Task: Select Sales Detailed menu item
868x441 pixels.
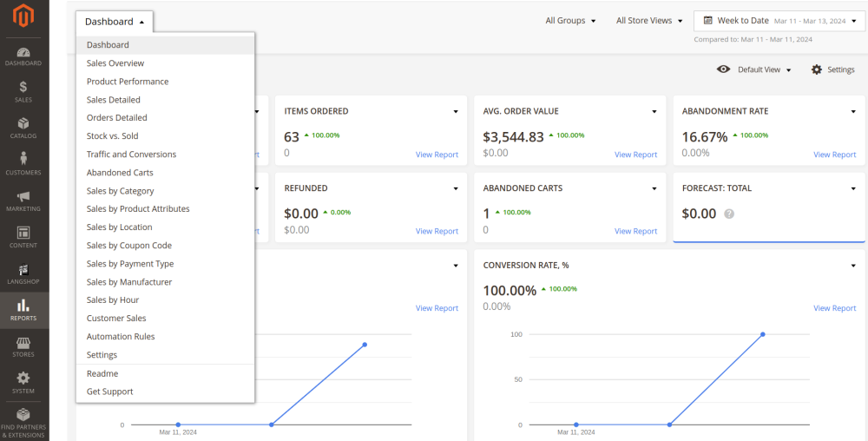Action: pos(166,100)
